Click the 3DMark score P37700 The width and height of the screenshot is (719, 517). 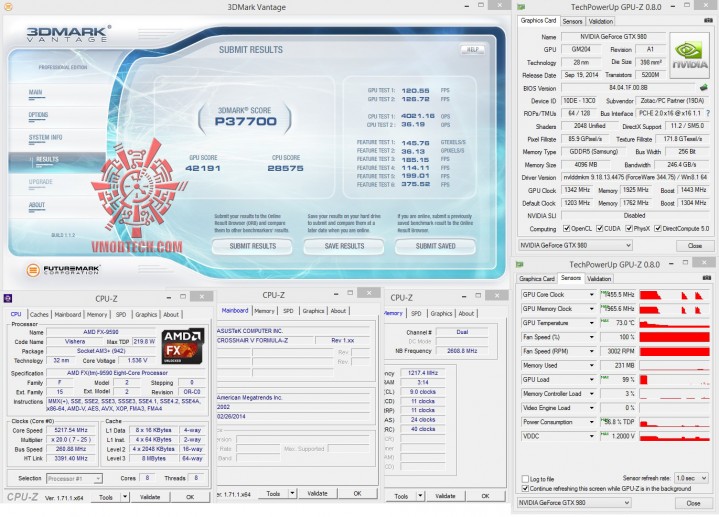pos(246,122)
